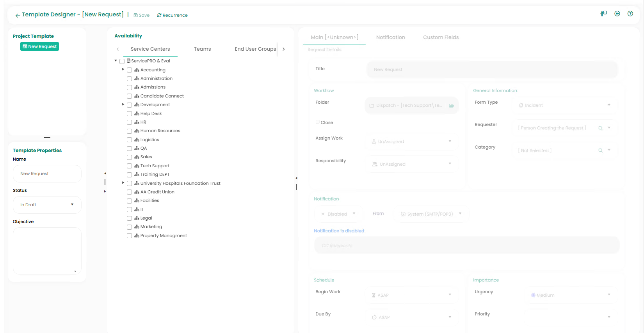Switch to the Teams tab
Viewport: 644px width, 333px height.
click(x=202, y=49)
